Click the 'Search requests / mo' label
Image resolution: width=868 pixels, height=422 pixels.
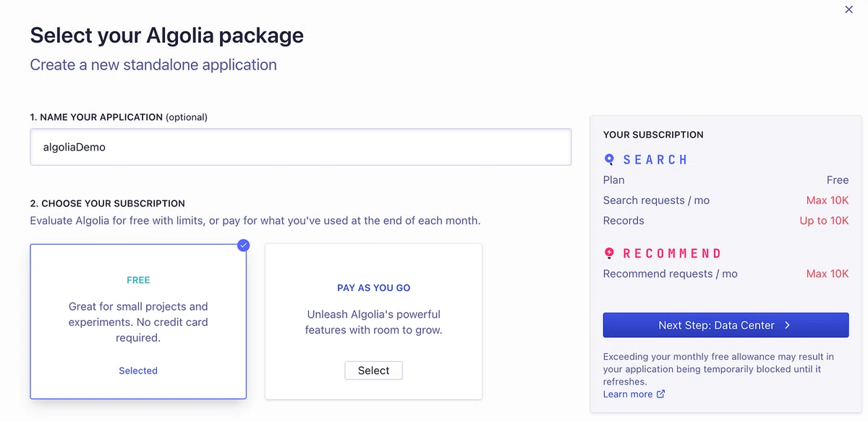pos(657,201)
